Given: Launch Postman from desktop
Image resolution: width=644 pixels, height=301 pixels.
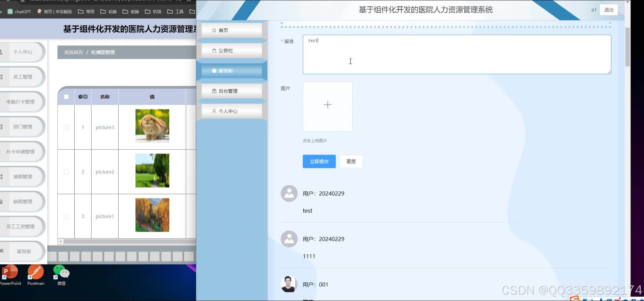Looking at the screenshot, I should click(x=36, y=275).
